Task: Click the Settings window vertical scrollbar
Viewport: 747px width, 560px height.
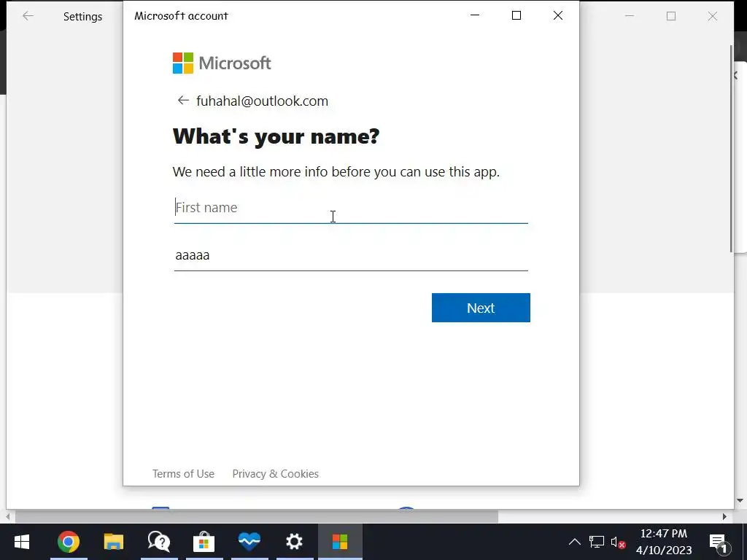Action: [731, 149]
